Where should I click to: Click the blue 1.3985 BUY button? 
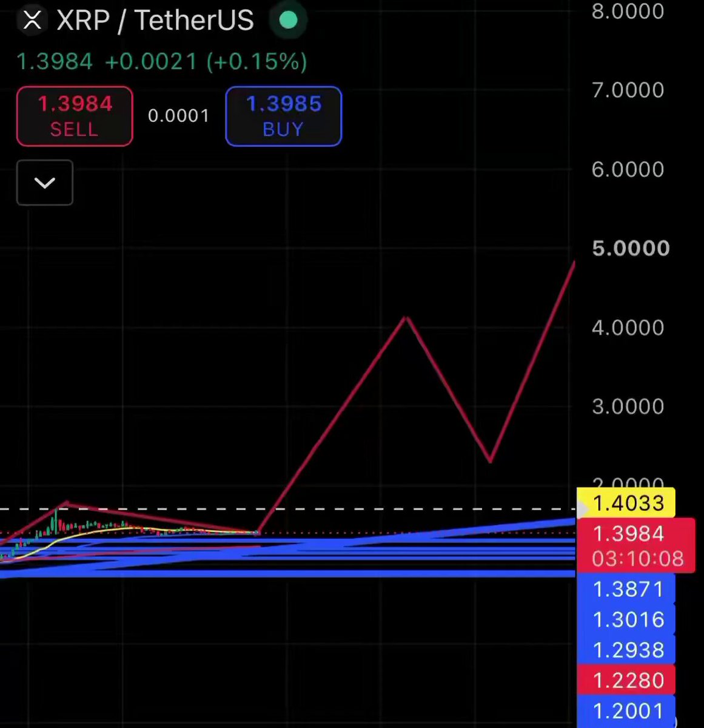point(283,116)
